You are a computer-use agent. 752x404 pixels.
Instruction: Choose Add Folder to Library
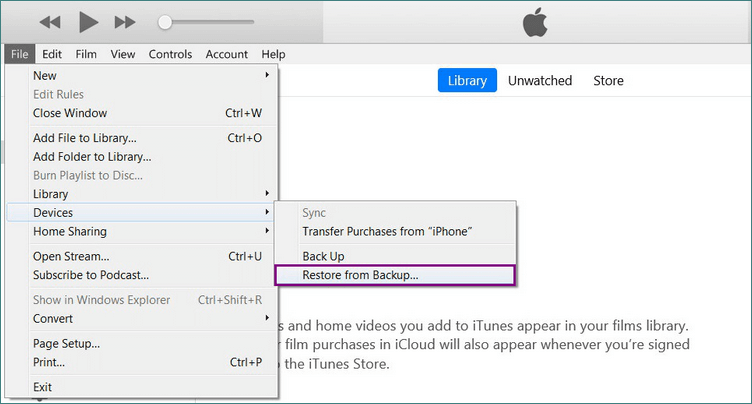tap(141, 157)
